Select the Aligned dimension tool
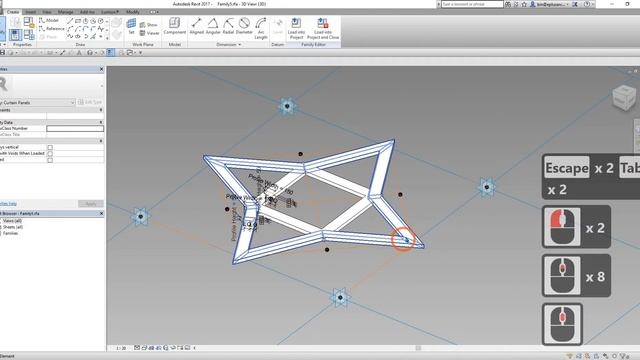This screenshot has width=640, height=360. 196,26
